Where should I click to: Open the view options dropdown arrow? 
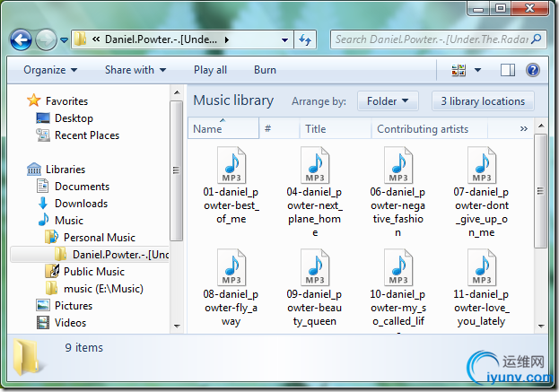pyautogui.click(x=477, y=70)
